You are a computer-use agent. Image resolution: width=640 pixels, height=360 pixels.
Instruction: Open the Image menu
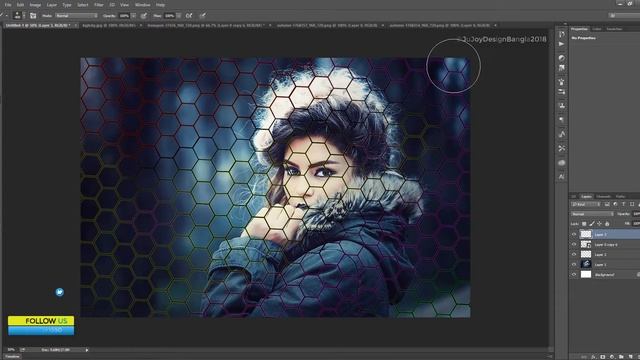coord(35,5)
